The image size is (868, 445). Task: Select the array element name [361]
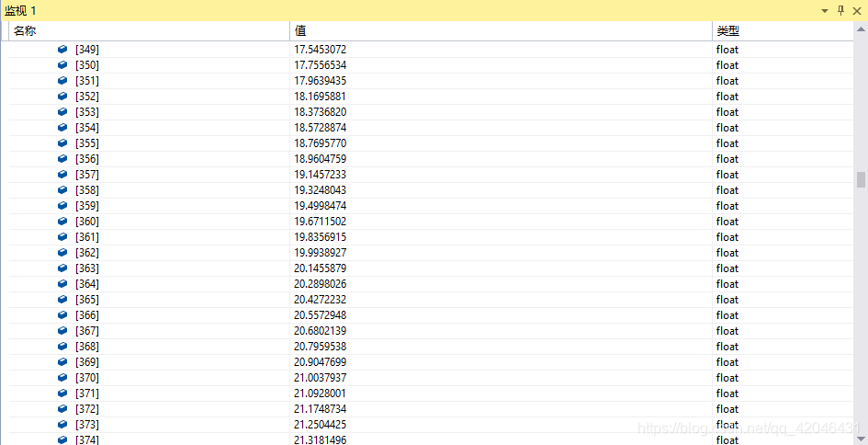click(x=87, y=236)
